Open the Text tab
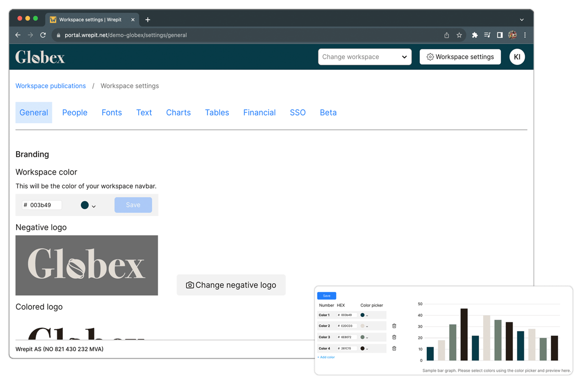The height and width of the screenshot is (390, 588). 144,112
